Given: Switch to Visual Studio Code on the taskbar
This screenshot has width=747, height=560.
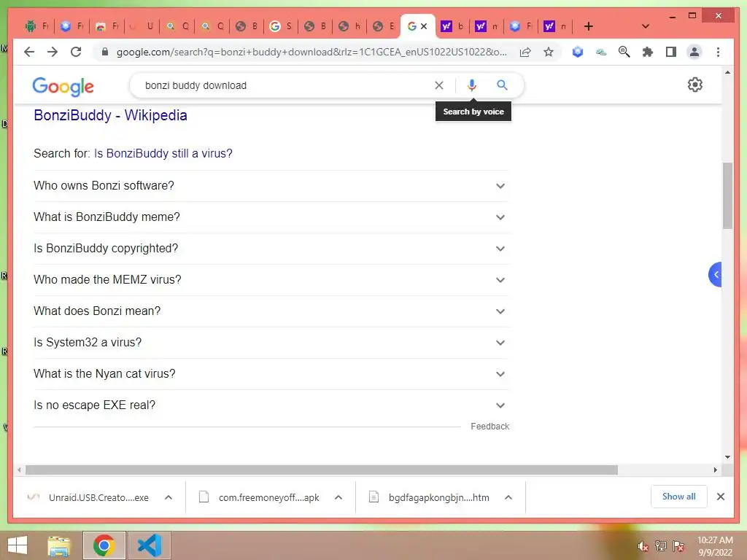Looking at the screenshot, I should 149,545.
